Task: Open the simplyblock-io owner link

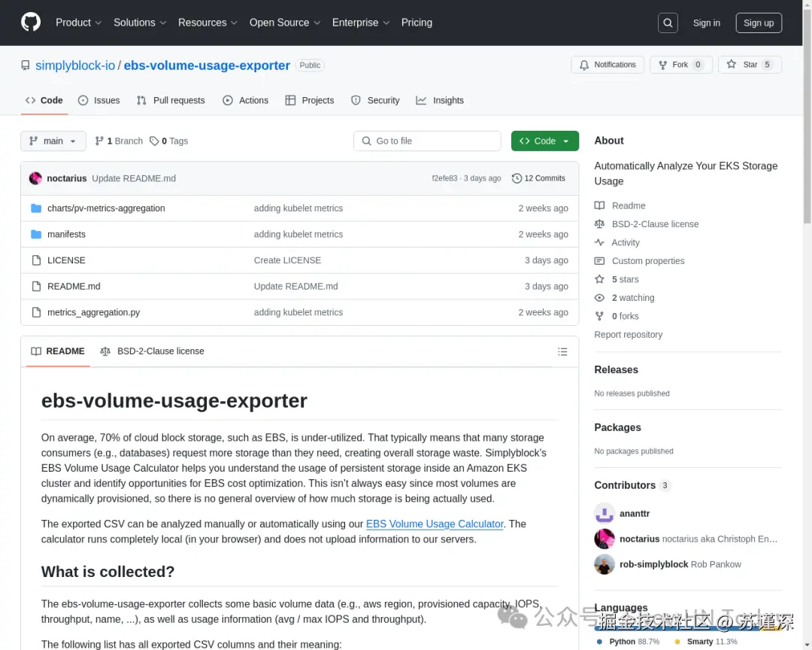Action: [75, 65]
